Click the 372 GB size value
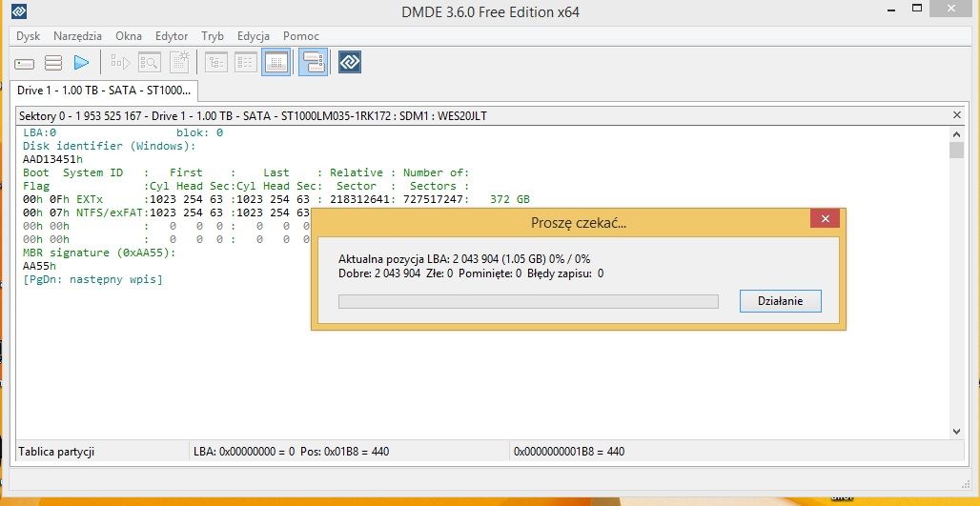 point(510,199)
